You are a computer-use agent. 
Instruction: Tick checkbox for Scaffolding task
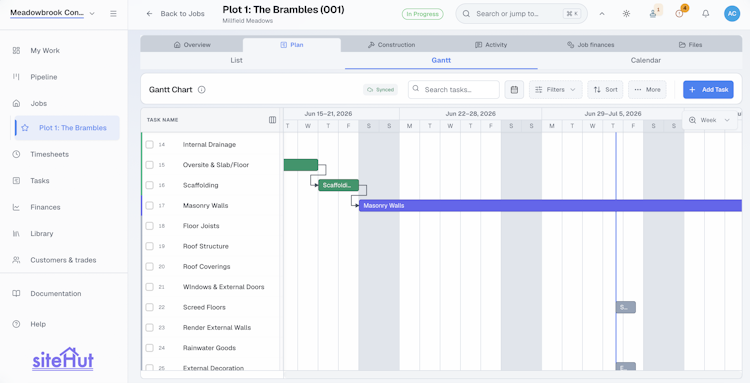[150, 185]
